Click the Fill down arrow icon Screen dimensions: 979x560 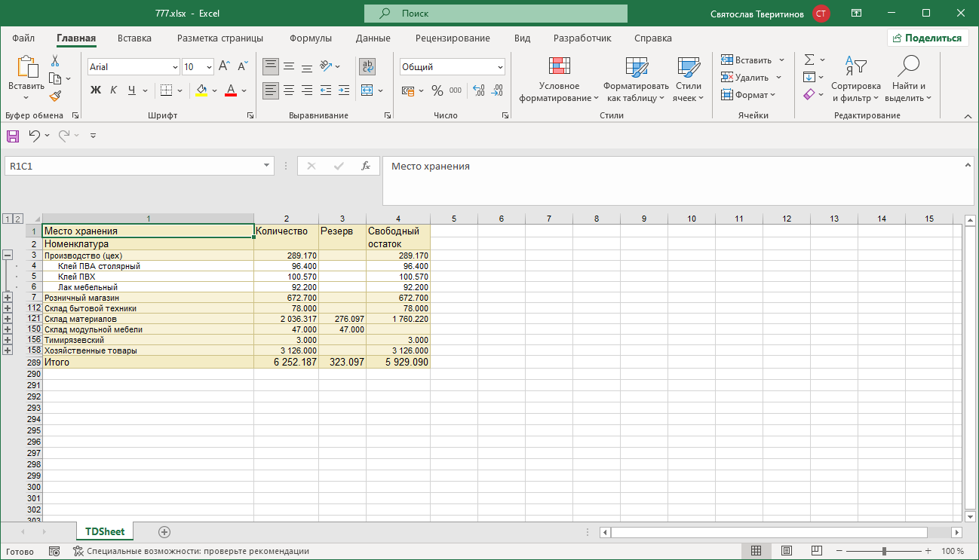pos(809,77)
